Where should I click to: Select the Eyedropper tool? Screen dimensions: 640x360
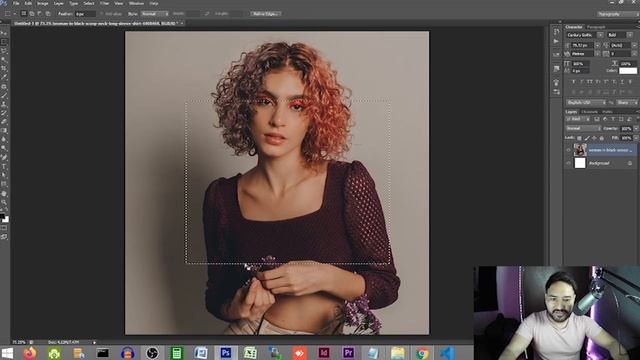(4, 77)
